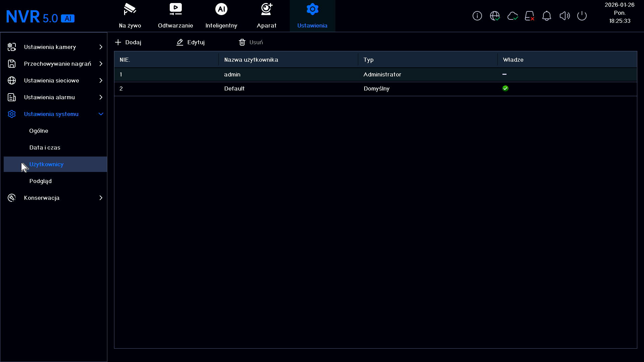Click the Ustawienia alarmu document icon
644x362 pixels.
coord(12,97)
